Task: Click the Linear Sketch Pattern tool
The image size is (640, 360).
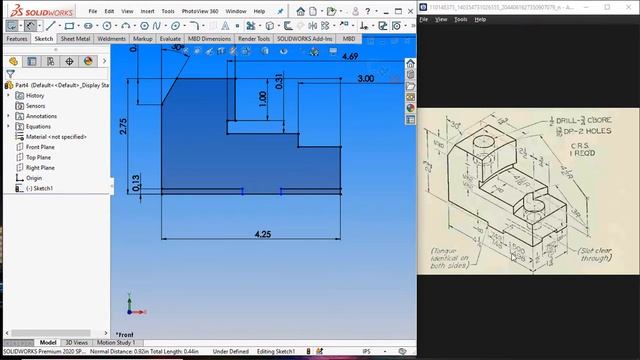Action: (325, 26)
